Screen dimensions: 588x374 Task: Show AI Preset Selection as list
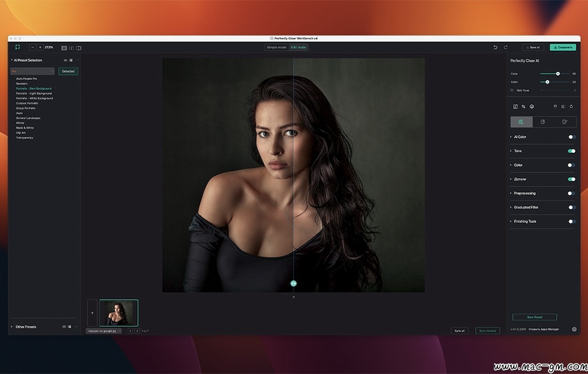[x=71, y=61]
